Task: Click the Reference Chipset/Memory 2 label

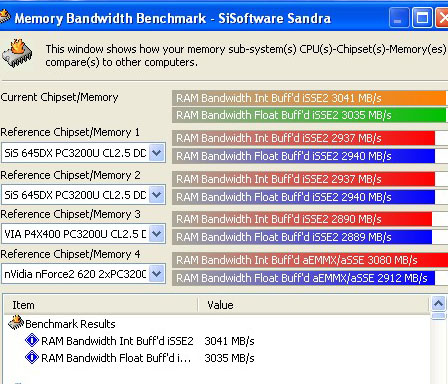Action: [x=70, y=175]
